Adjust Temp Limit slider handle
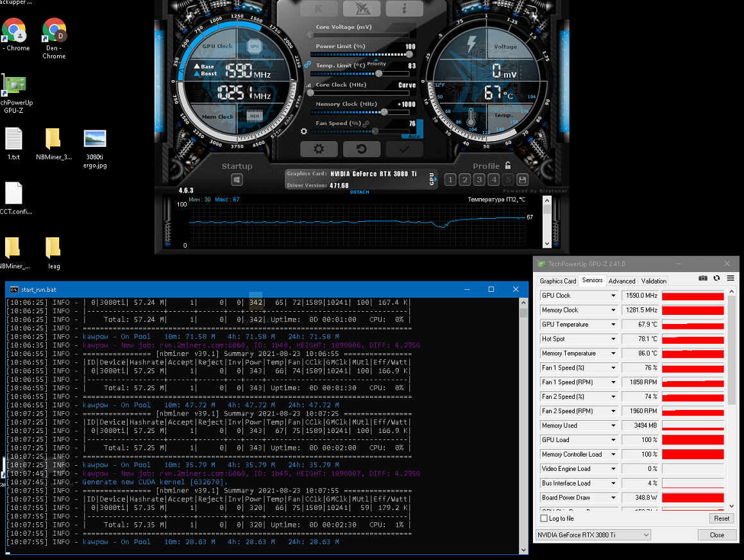 coord(378,74)
